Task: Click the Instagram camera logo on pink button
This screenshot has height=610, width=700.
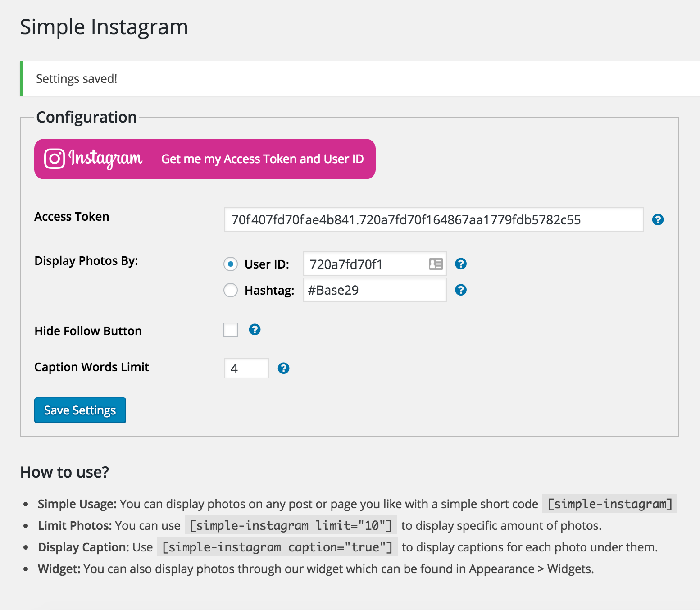Action: [55, 159]
